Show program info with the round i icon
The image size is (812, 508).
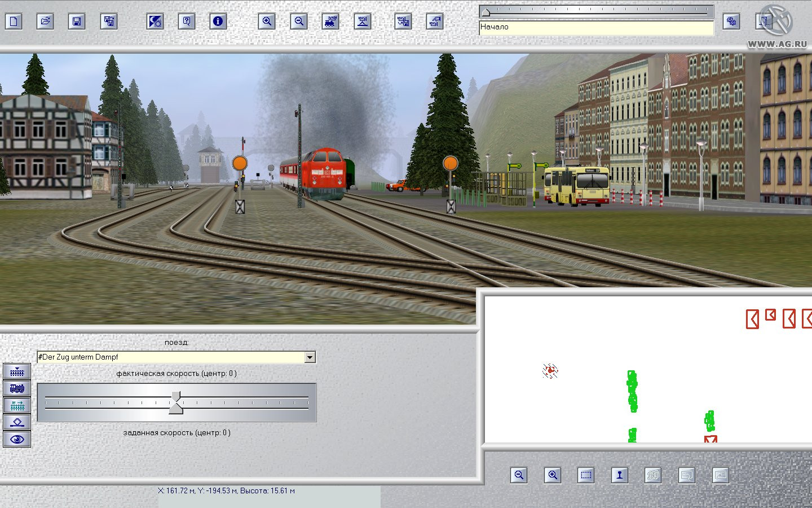tap(218, 21)
